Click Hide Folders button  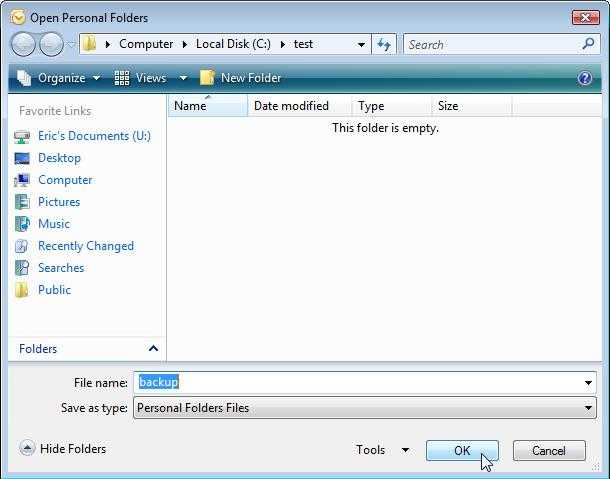[x=63, y=449]
